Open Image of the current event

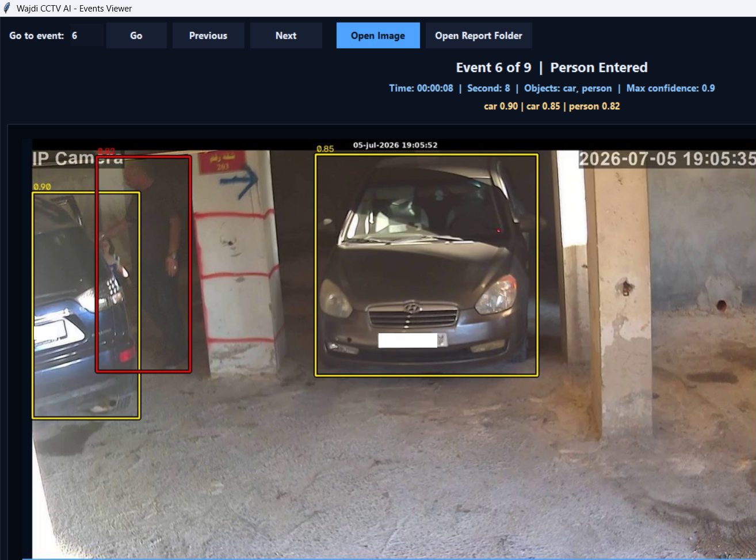click(378, 36)
